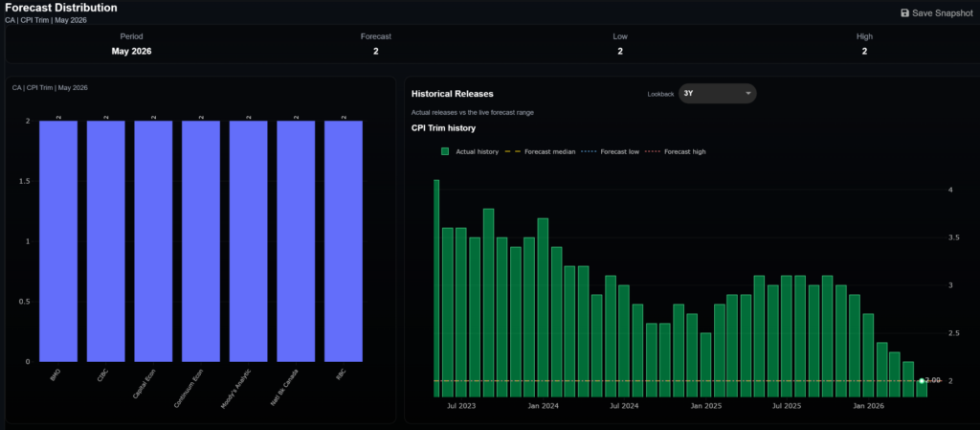The width and height of the screenshot is (980, 430).
Task: Click the Capital Econ forecast bar
Action: coord(153,241)
